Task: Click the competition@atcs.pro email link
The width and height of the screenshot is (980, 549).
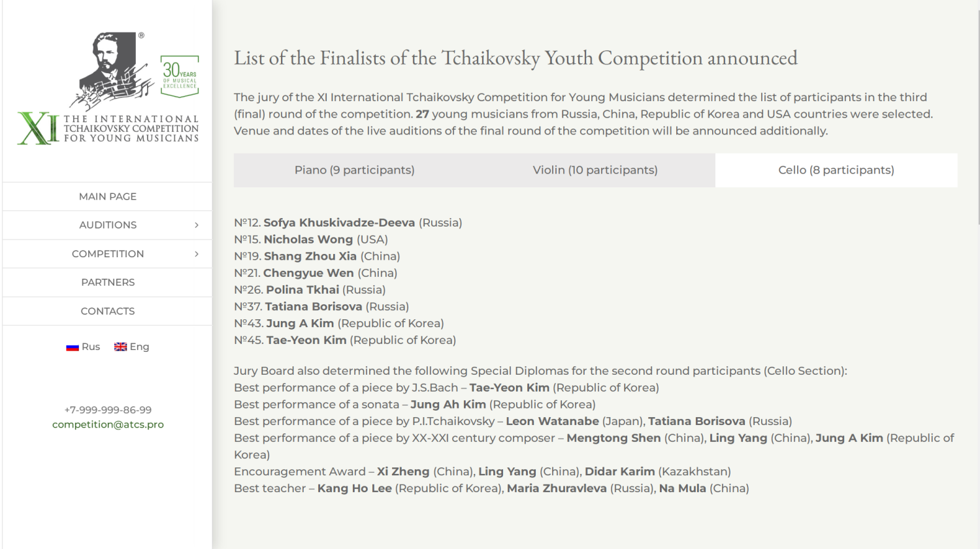Action: coord(108,424)
